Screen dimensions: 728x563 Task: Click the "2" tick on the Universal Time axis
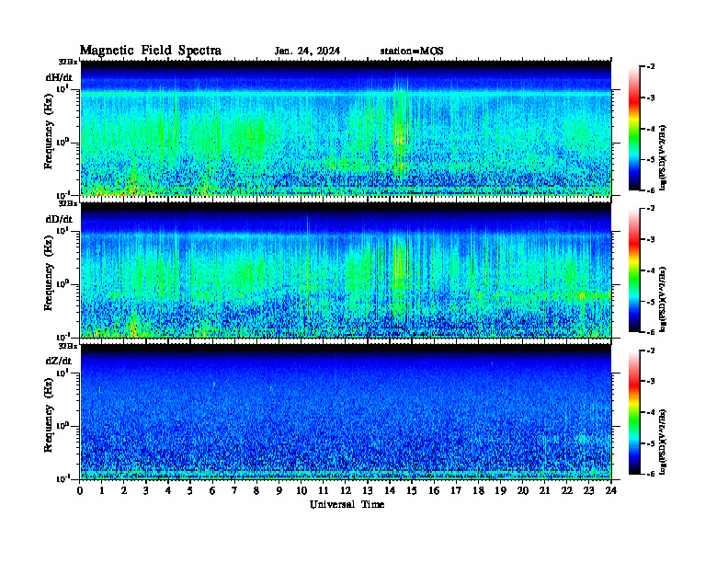tap(124, 490)
